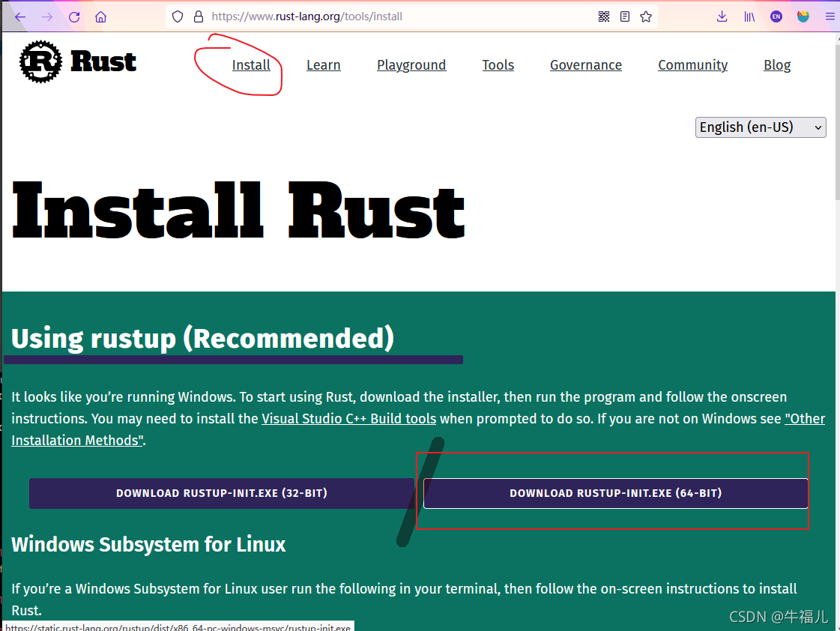Image resolution: width=840 pixels, height=631 pixels.
Task: Click the purple EN extension icon
Action: click(776, 16)
